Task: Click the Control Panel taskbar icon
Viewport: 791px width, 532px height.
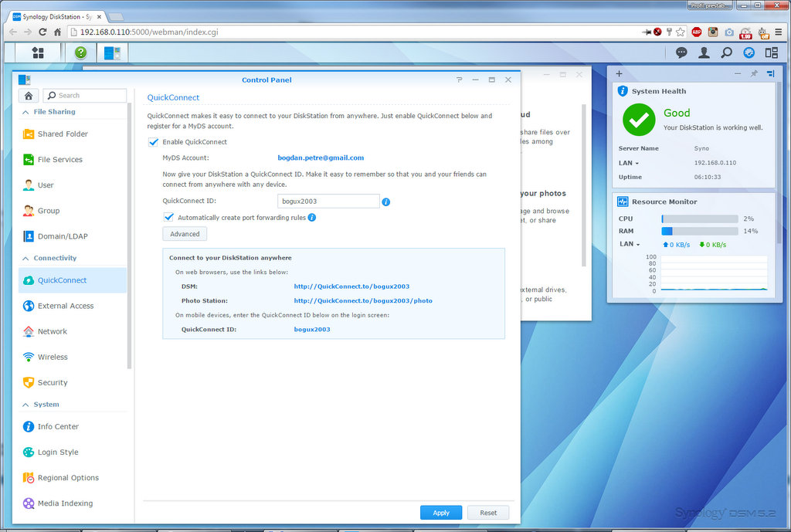Action: coord(112,53)
